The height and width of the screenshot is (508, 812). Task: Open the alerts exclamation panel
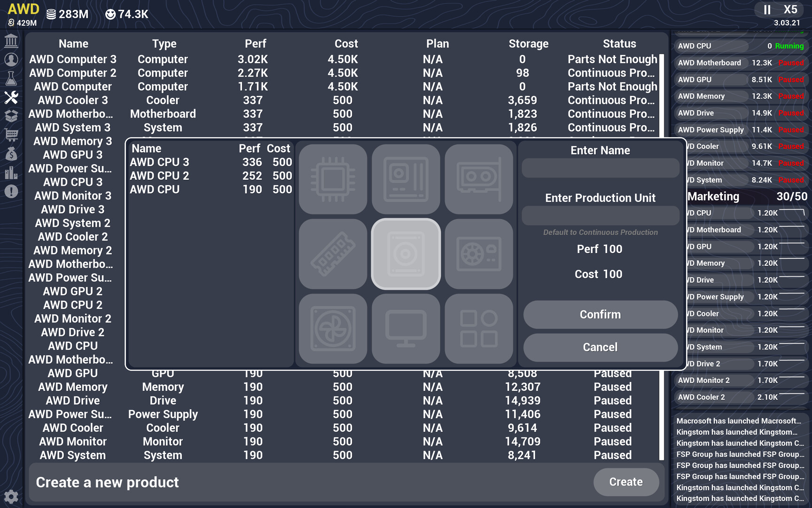click(11, 191)
